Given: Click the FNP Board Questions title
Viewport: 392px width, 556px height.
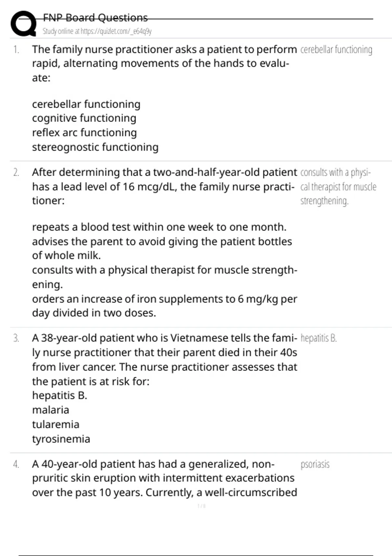Looking at the screenshot, I should point(95,17).
